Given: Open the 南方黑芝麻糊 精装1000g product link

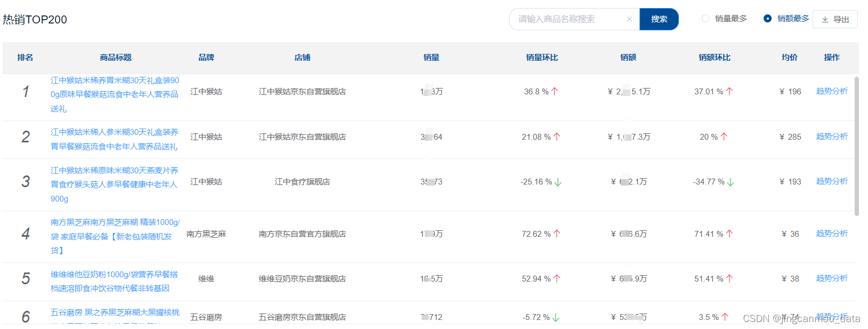Looking at the screenshot, I should 115,236.
